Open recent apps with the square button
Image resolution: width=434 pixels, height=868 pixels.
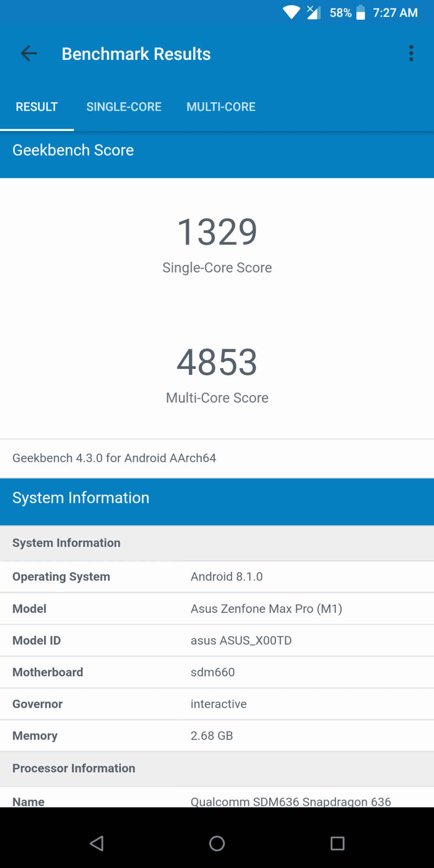pos(336,842)
